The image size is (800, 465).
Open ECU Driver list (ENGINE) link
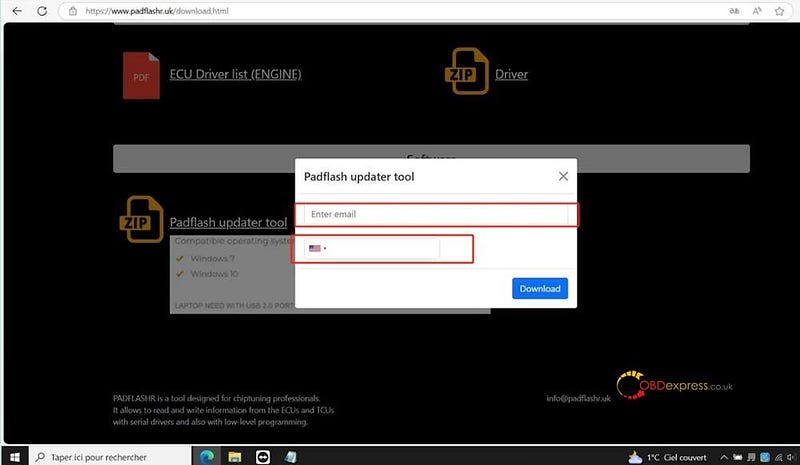pos(235,74)
